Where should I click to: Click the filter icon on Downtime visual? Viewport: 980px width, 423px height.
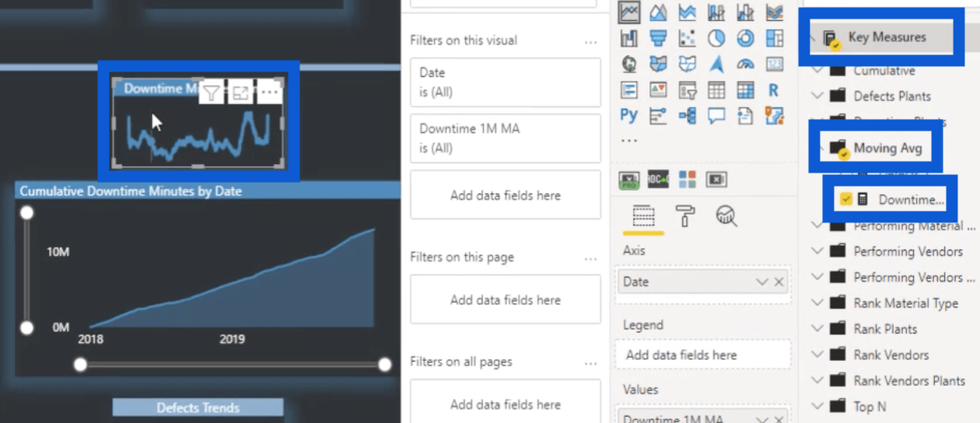pyautogui.click(x=212, y=94)
